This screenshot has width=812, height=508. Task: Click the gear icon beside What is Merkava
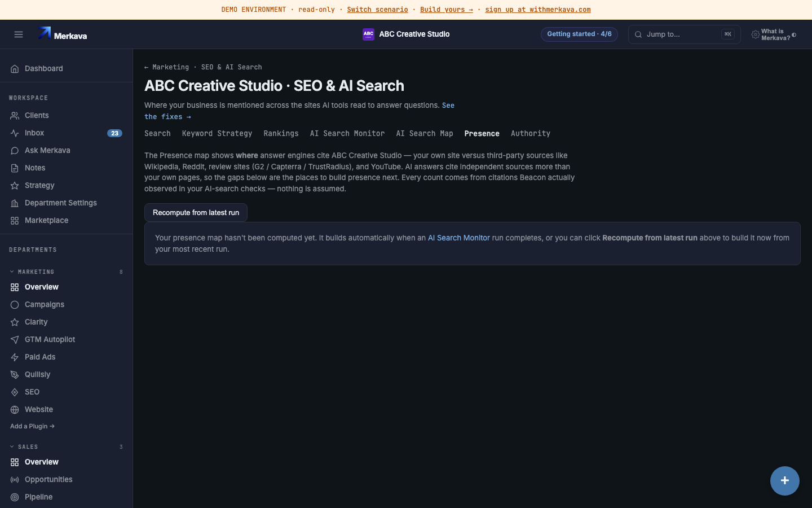coord(755,35)
